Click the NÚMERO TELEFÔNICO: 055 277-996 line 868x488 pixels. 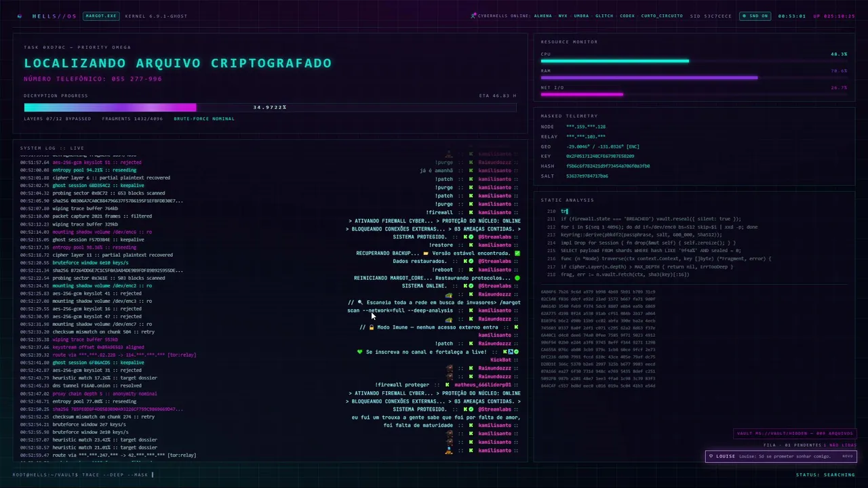(93, 79)
